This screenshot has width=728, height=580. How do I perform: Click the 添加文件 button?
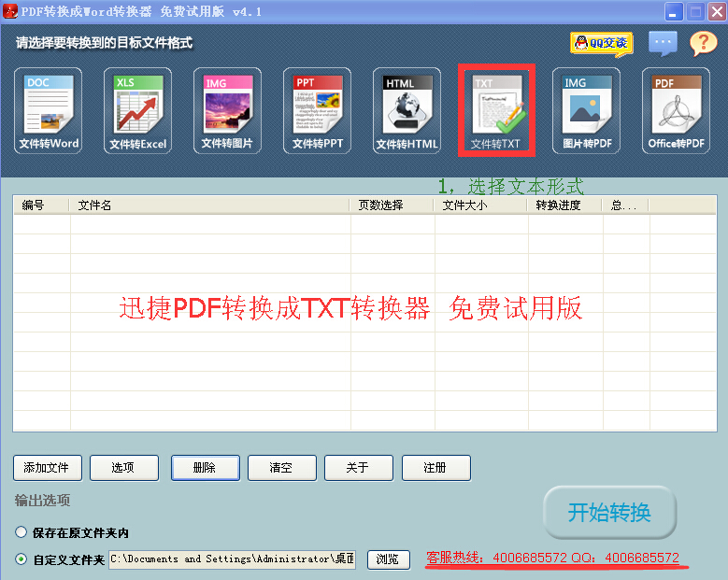point(48,468)
